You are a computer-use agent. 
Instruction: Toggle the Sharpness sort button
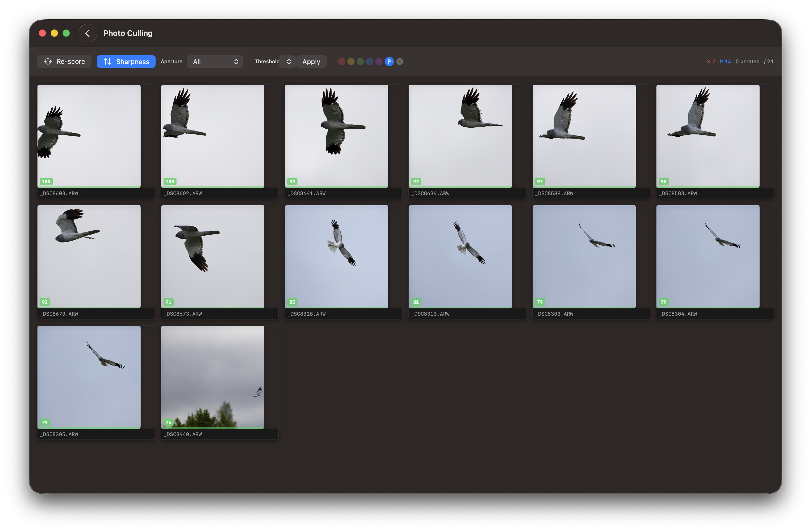126,61
